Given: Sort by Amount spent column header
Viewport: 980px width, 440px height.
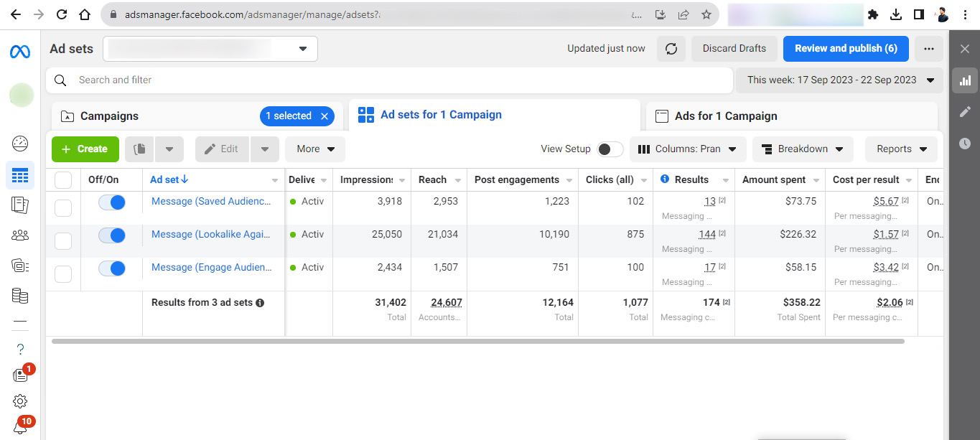Looking at the screenshot, I should tap(774, 180).
